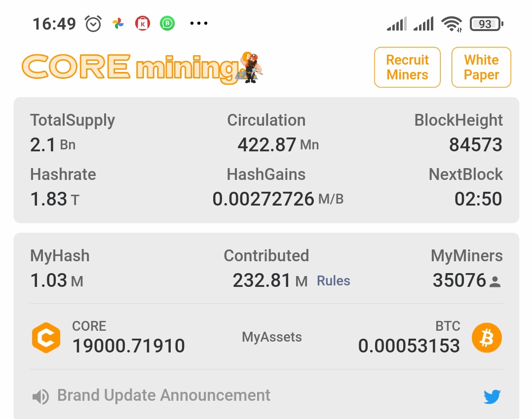Tap NextBlock countdown 02:50
The image size is (532, 419).
pos(478,199)
